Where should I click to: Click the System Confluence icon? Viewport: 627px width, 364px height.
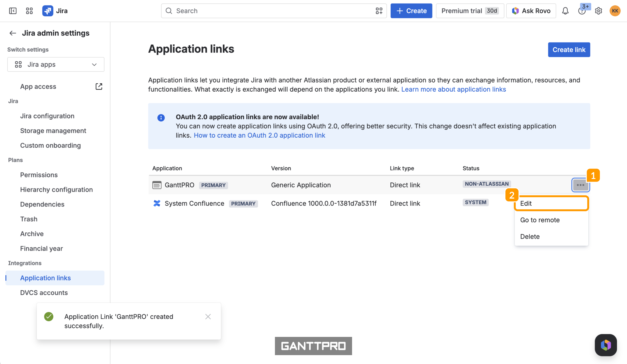pyautogui.click(x=157, y=203)
